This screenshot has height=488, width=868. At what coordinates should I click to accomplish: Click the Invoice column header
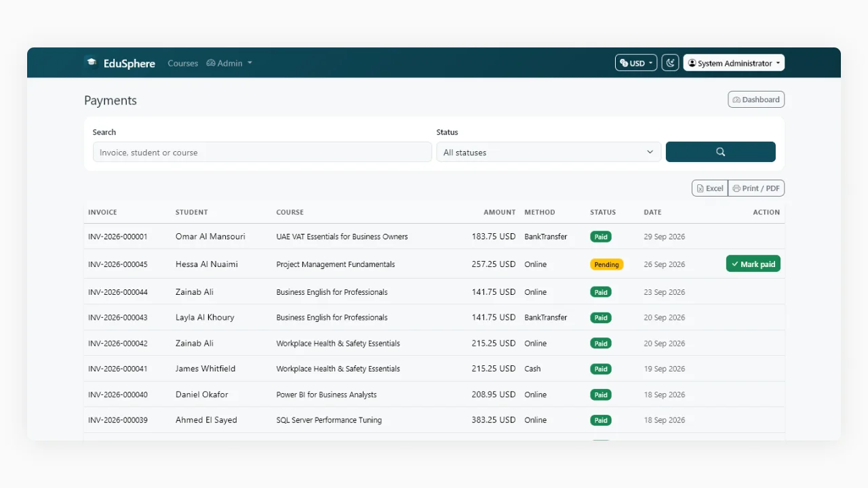pyautogui.click(x=102, y=212)
